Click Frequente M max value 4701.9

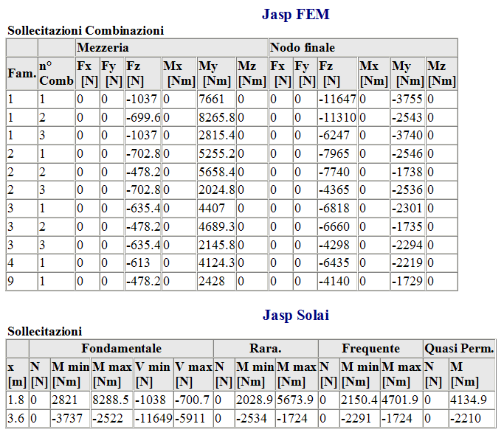400,400
